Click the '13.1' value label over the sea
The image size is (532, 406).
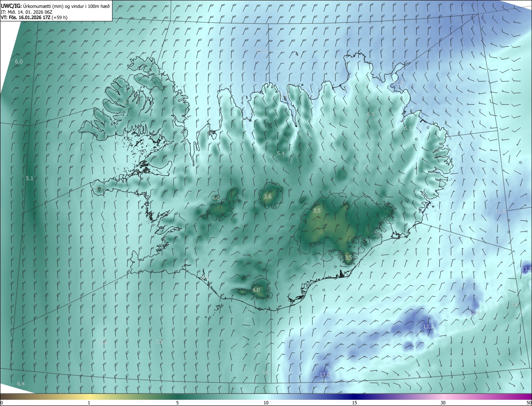428,327
